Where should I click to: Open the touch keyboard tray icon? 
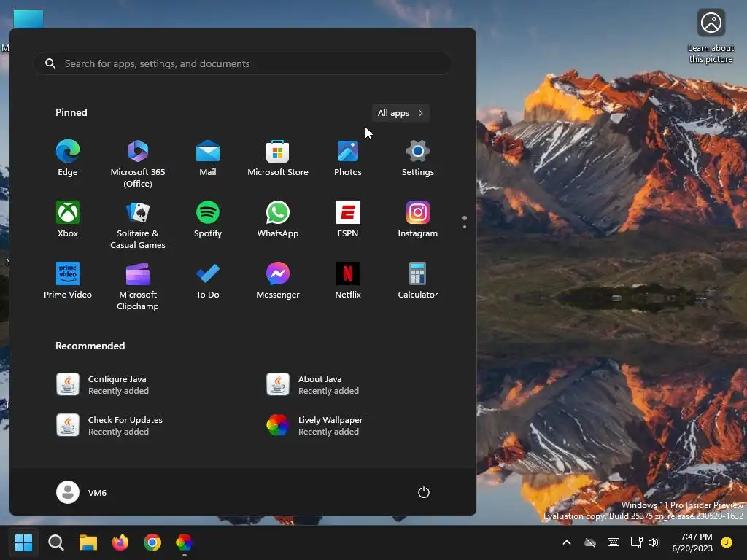[614, 542]
